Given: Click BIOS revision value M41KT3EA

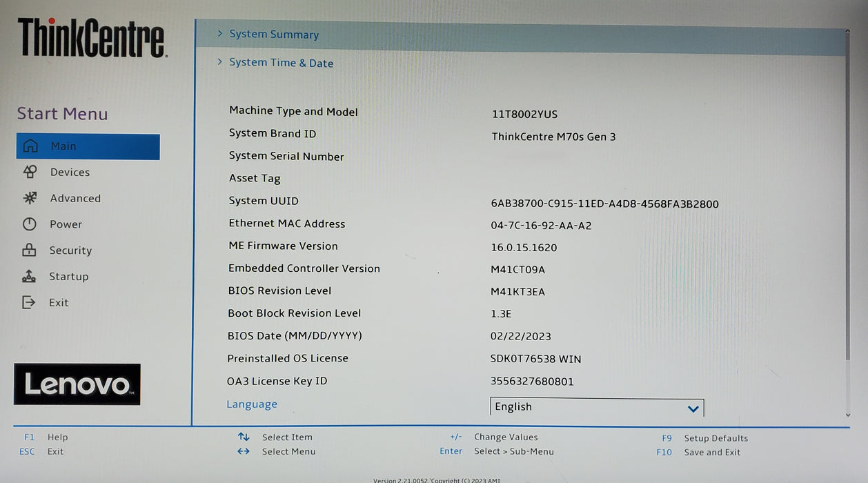Looking at the screenshot, I should click(517, 292).
